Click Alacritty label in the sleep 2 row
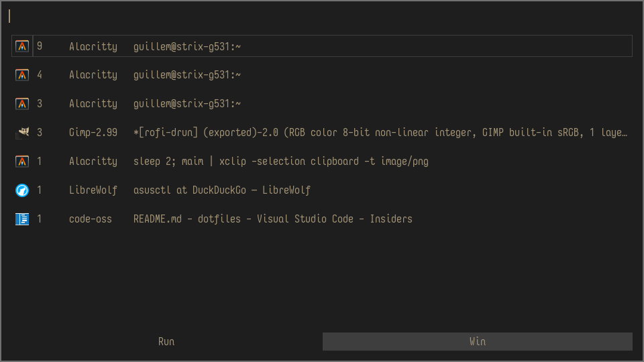This screenshot has width=644, height=362. pos(93,162)
